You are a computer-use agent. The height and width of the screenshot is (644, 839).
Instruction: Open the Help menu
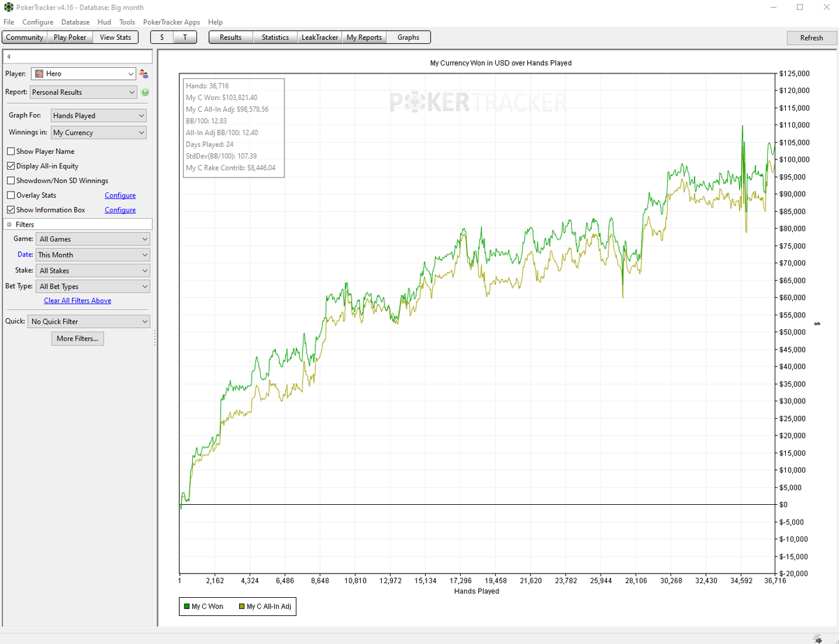pos(215,22)
